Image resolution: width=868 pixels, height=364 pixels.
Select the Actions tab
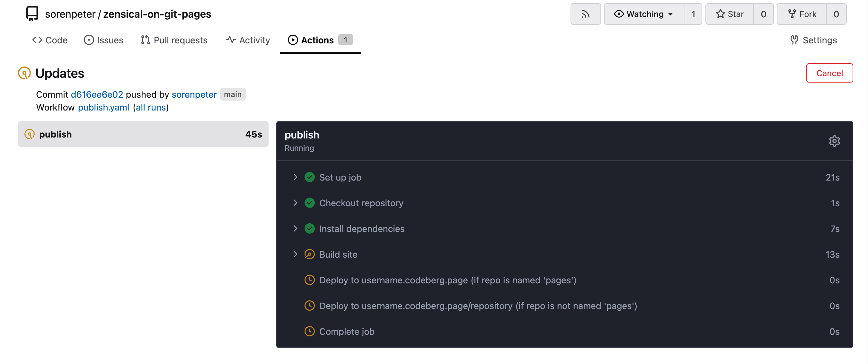320,40
